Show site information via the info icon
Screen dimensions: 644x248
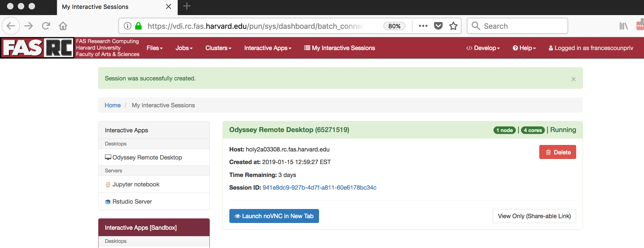pyautogui.click(x=128, y=26)
